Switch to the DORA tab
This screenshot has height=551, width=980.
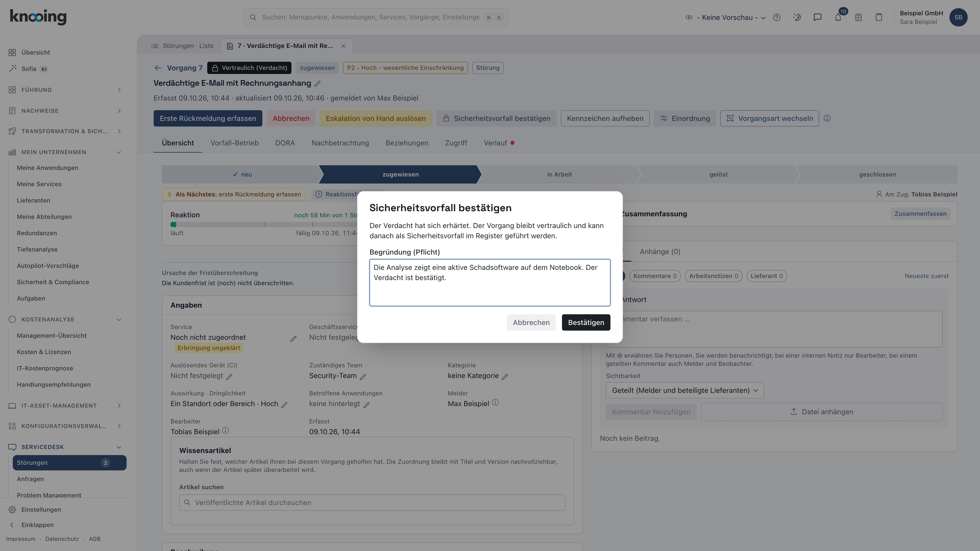click(285, 143)
